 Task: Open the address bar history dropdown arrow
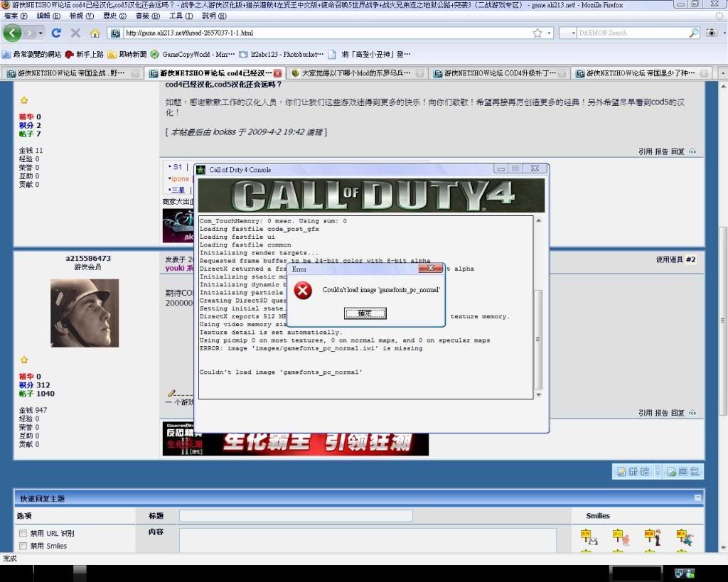tap(549, 33)
